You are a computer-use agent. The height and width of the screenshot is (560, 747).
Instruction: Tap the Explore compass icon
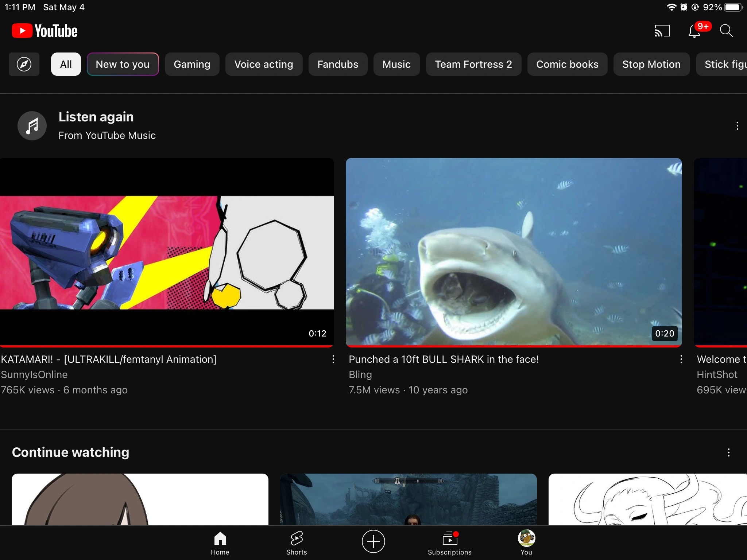(24, 65)
